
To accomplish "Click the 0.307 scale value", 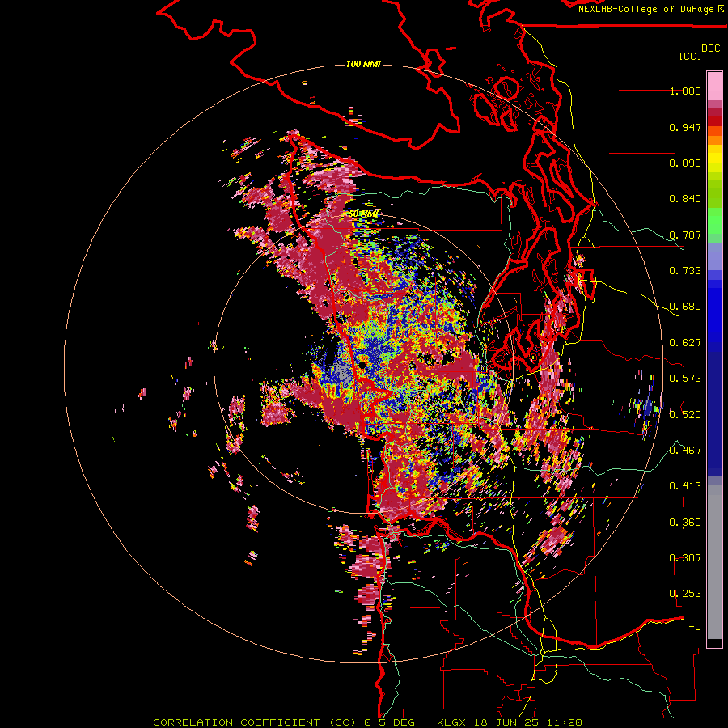I will click(685, 557).
